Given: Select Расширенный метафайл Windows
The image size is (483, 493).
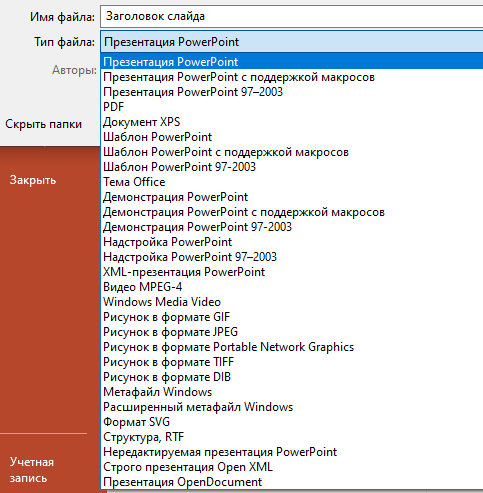Looking at the screenshot, I should [x=292, y=407].
